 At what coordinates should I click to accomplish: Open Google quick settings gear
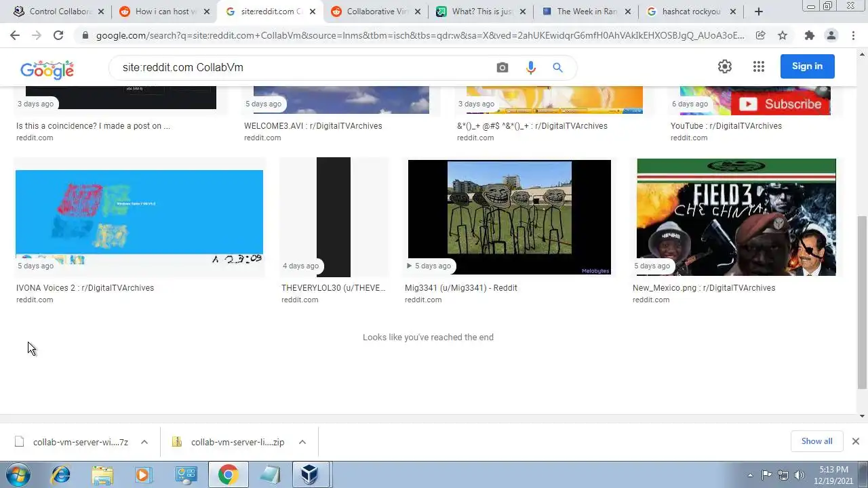(x=725, y=66)
